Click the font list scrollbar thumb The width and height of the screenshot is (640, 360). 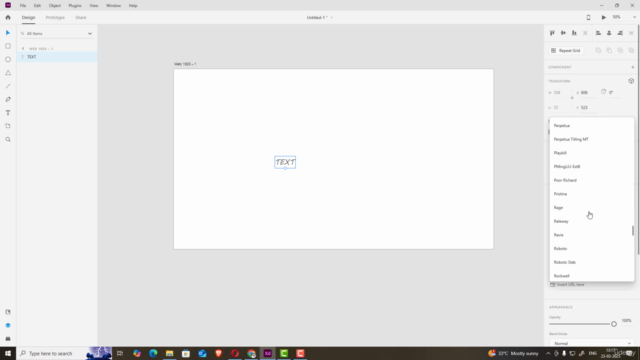[x=633, y=231]
